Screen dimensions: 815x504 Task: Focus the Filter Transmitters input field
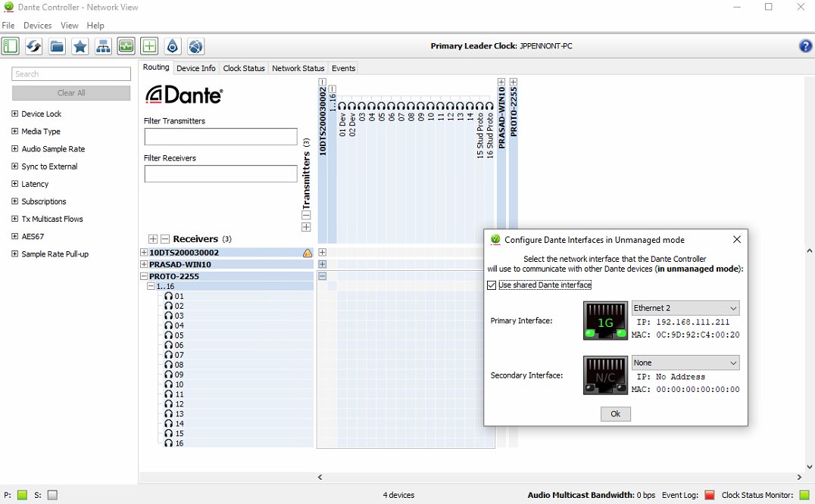click(221, 137)
